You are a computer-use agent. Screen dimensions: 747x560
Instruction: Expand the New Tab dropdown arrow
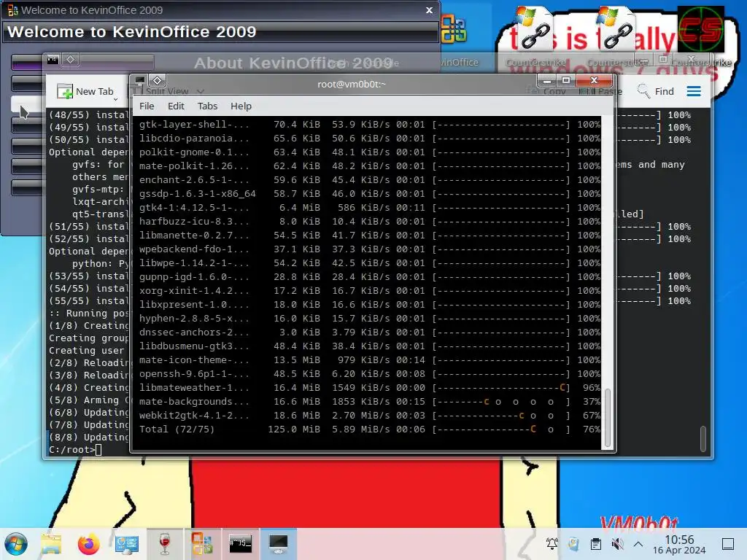[116, 99]
